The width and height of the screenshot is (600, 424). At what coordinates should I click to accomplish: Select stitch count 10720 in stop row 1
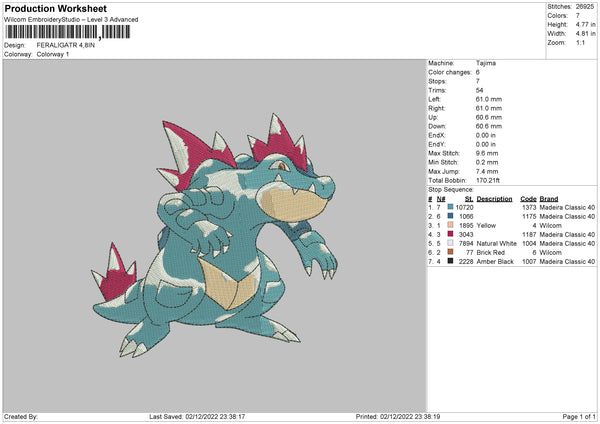point(464,207)
